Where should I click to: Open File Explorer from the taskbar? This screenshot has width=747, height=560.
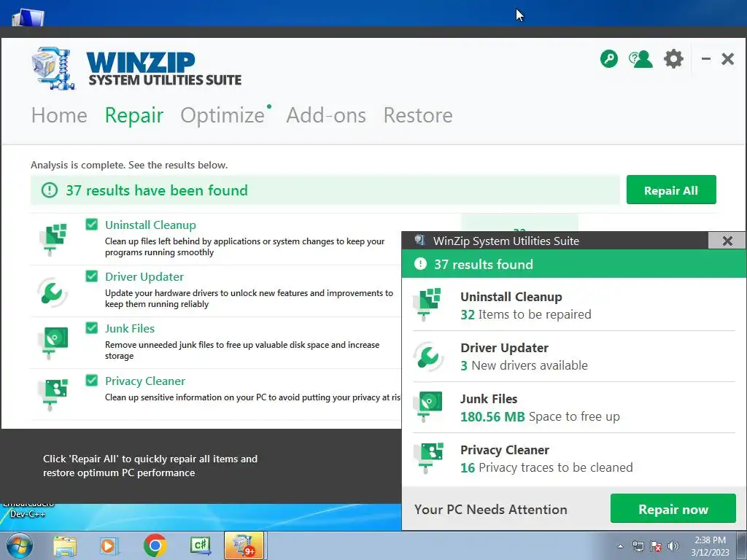(65, 545)
